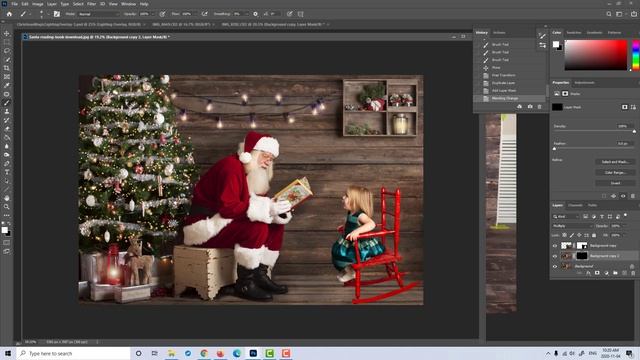Open brush preset picker dropdown arrow

coord(48,14)
